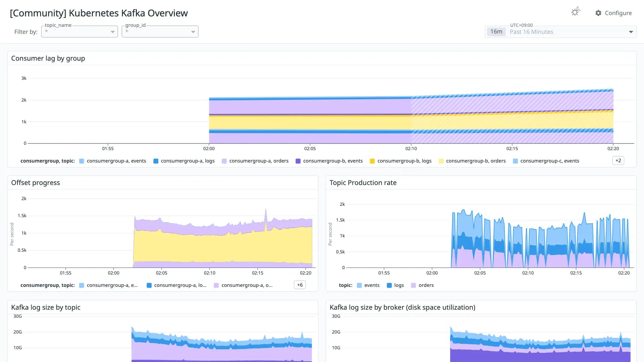Click the Configure gear icon
644x362 pixels.
click(x=598, y=13)
